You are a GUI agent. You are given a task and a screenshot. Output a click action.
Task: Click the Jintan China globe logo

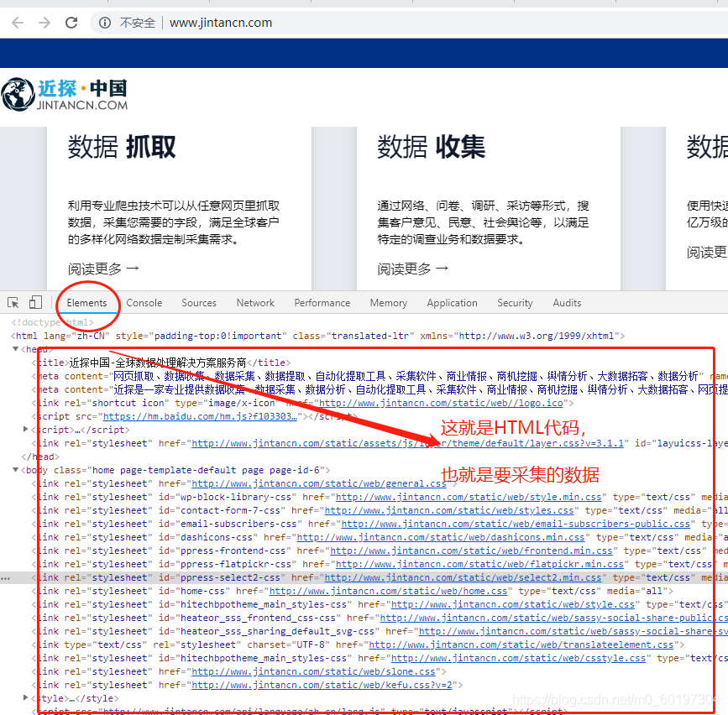tap(18, 94)
